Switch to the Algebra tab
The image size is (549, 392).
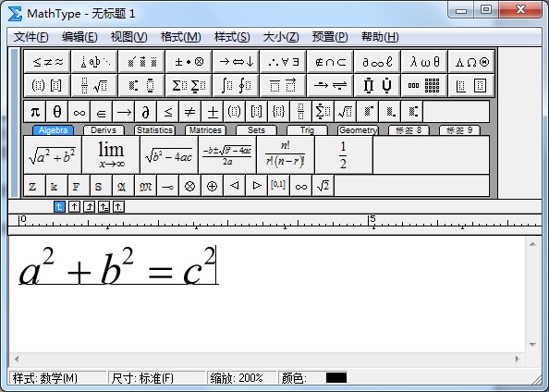pos(53,130)
